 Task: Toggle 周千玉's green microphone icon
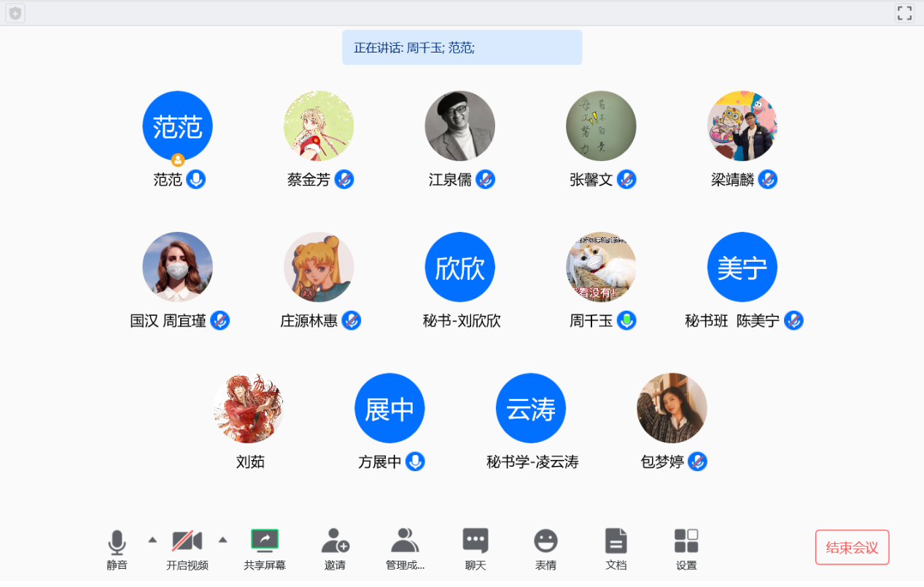pos(626,320)
